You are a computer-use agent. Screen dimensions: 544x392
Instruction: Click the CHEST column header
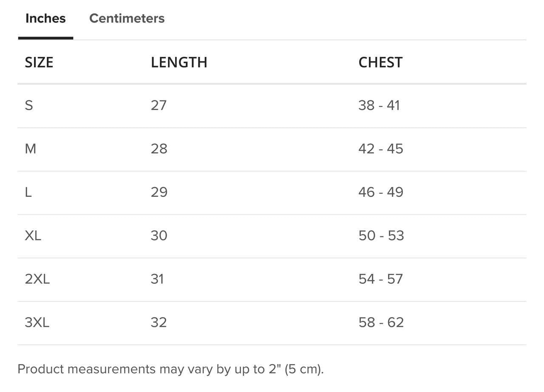click(380, 62)
